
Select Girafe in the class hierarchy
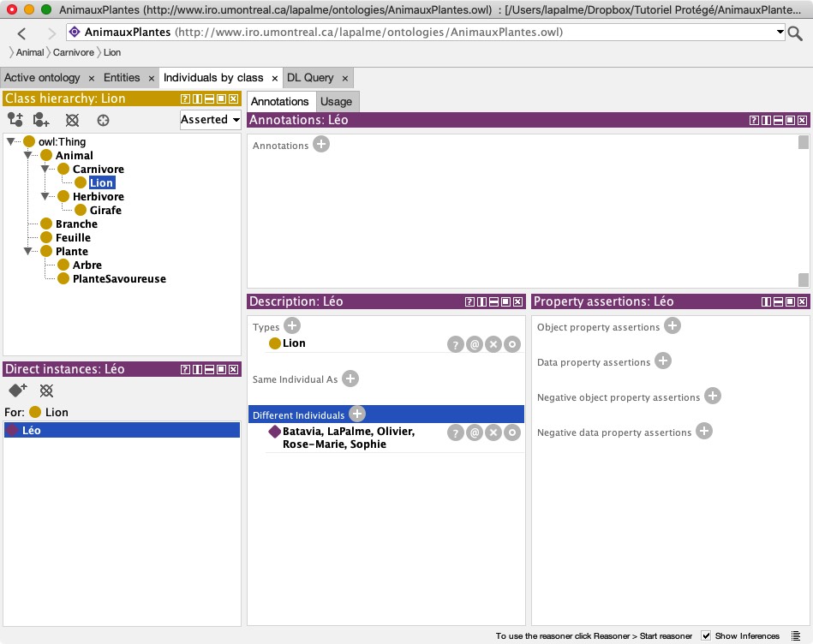[105, 210]
